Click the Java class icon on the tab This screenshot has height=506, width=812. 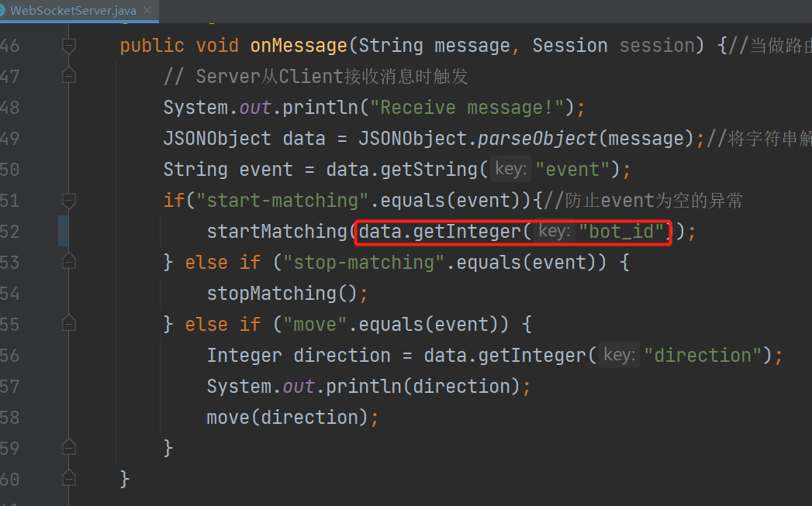pos(2,10)
